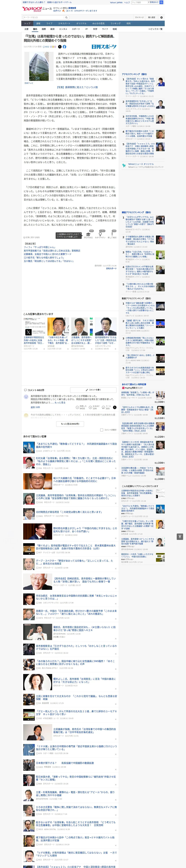Viewport: 186px width, 868px height.
Task: Select the エキスパート tab
Action: point(64,23)
